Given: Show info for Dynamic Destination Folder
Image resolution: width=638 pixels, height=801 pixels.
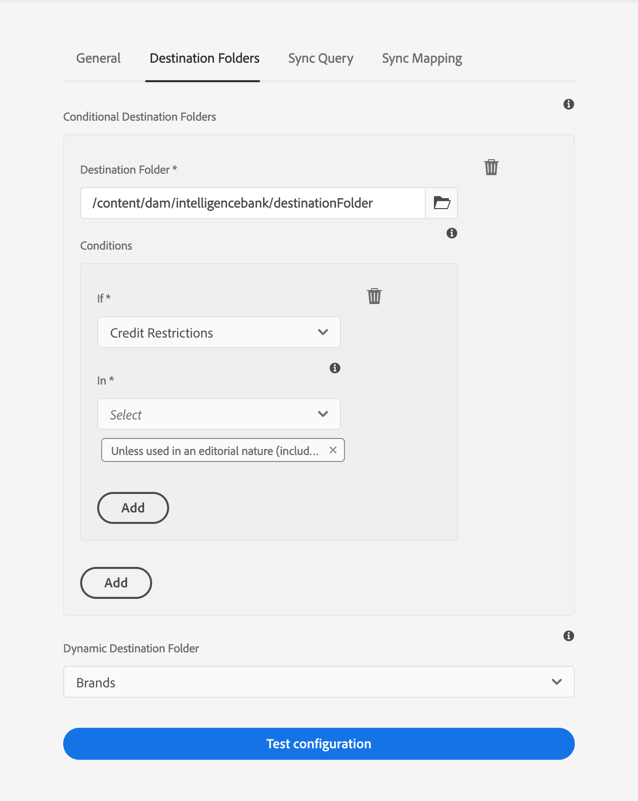Looking at the screenshot, I should pyautogui.click(x=568, y=636).
